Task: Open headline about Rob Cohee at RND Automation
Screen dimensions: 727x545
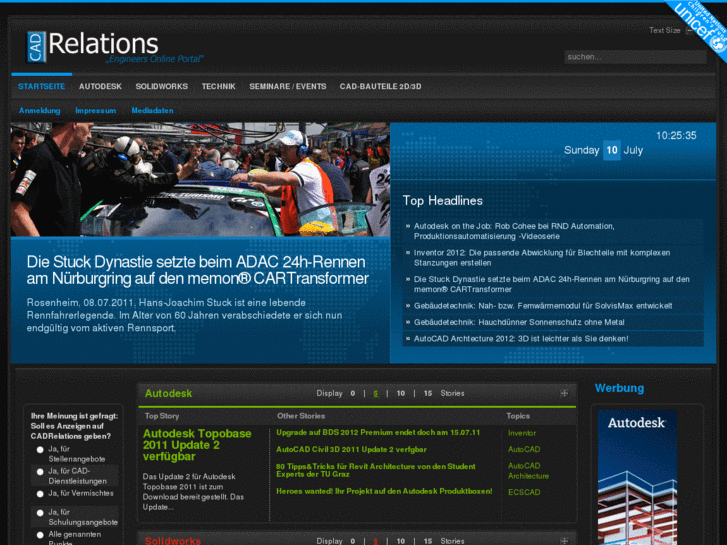Action: [x=514, y=231]
